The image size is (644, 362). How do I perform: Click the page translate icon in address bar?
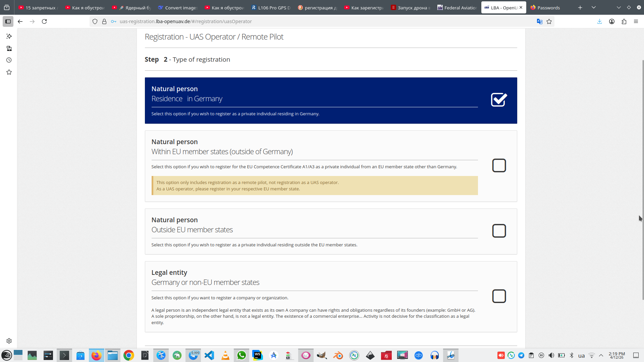tap(539, 21)
